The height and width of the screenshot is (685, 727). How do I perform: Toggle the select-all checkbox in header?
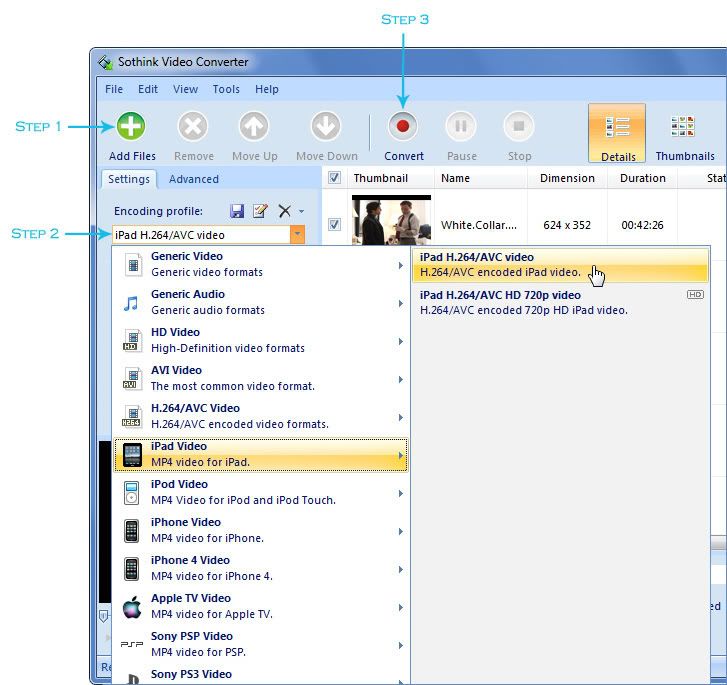coord(334,178)
